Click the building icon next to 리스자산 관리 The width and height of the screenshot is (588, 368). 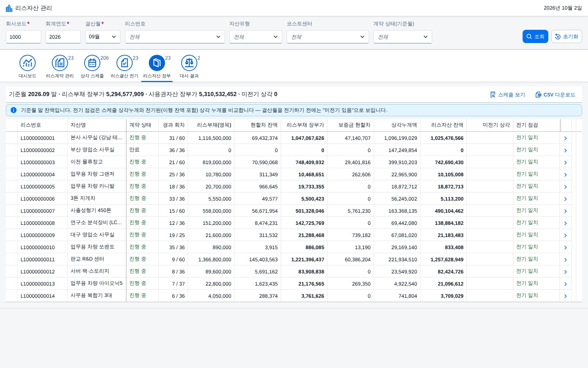[9, 8]
